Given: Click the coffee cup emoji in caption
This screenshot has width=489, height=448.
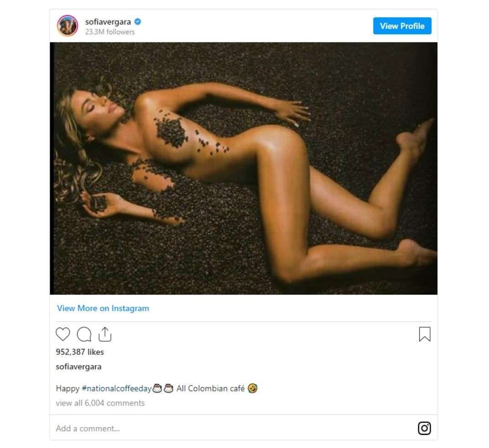Looking at the screenshot, I should coord(157,389).
